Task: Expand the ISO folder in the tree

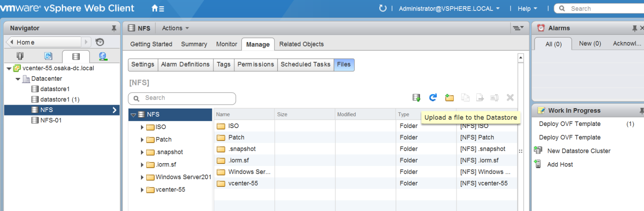Action: point(142,127)
